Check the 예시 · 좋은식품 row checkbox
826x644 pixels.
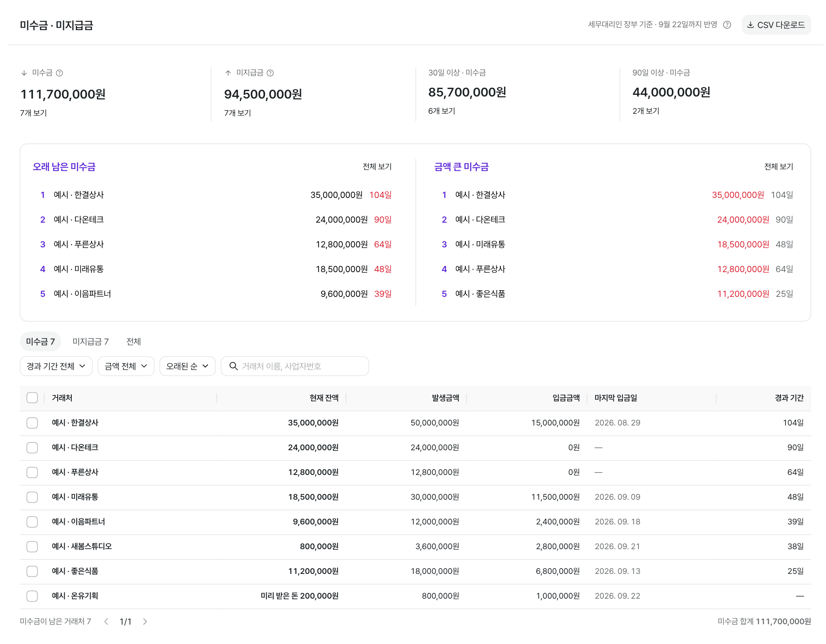tap(32, 571)
